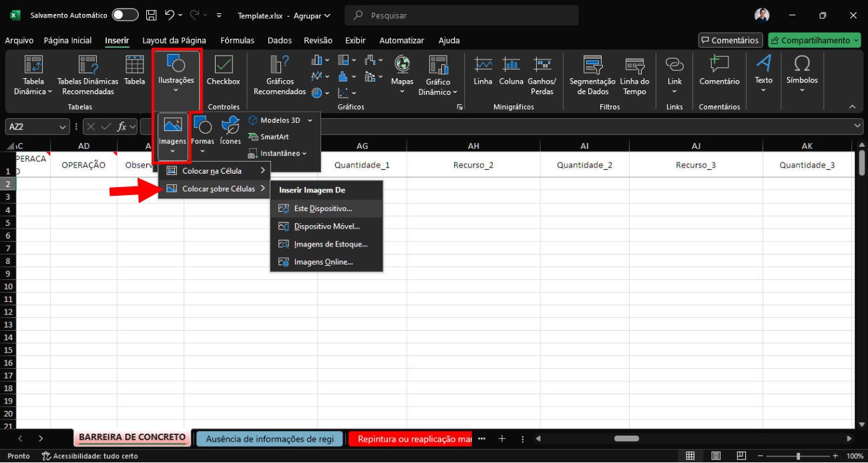Image resolution: width=868 pixels, height=463 pixels.
Task: Insert a Checkbox control from ribbon
Action: click(x=223, y=71)
